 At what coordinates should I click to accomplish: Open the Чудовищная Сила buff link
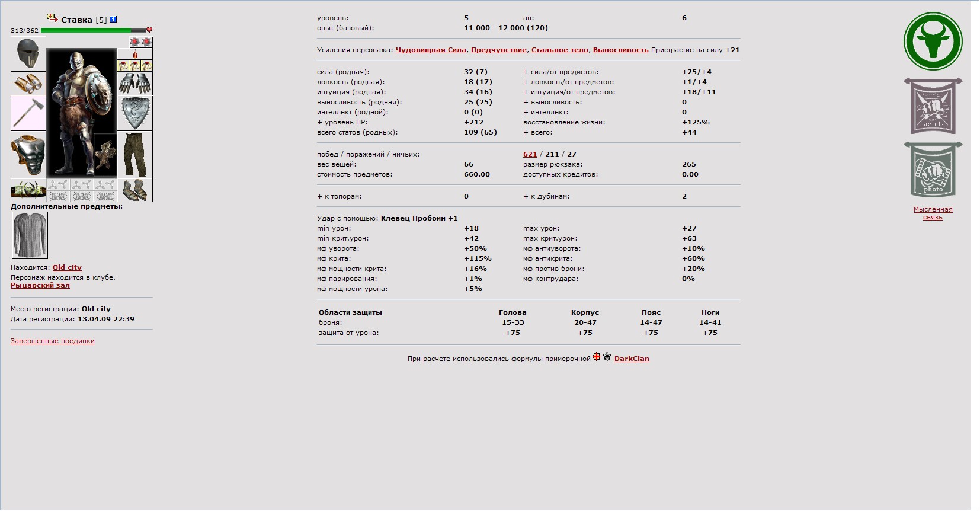tap(431, 50)
